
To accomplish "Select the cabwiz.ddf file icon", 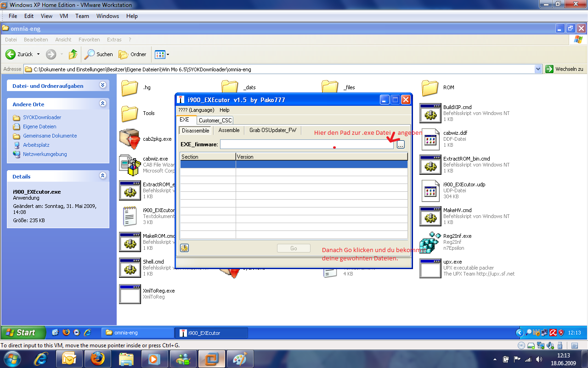I will [x=430, y=139].
